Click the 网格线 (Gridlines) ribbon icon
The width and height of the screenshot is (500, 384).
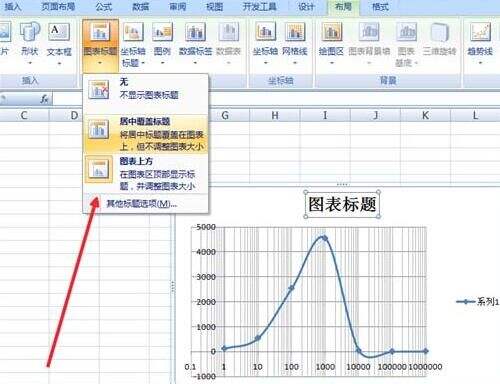(x=295, y=31)
